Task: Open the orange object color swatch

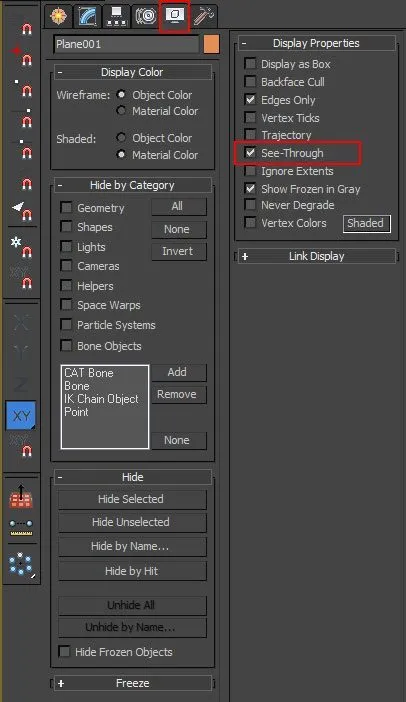Action: 211,45
